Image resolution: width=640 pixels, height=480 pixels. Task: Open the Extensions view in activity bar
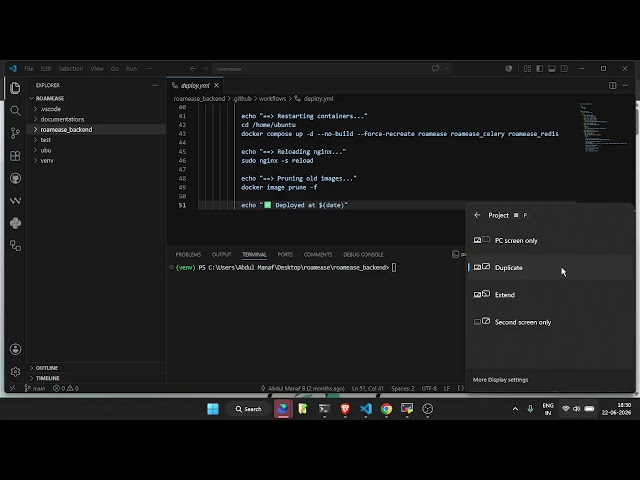[x=15, y=156]
